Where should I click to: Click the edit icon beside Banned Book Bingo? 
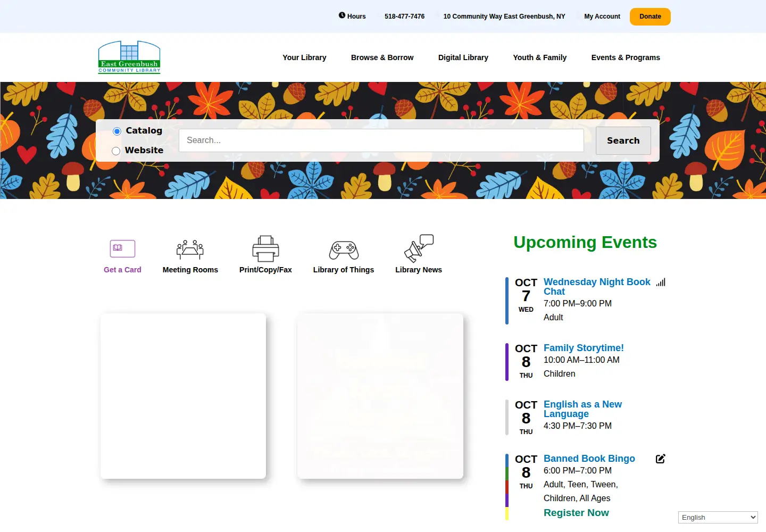661,459
